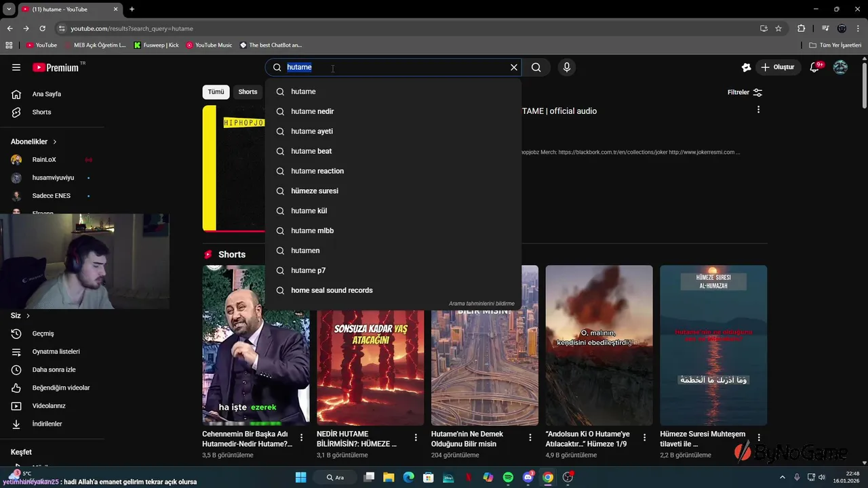868x488 pixels.
Task: Show hidden system tray icons
Action: [782, 477]
